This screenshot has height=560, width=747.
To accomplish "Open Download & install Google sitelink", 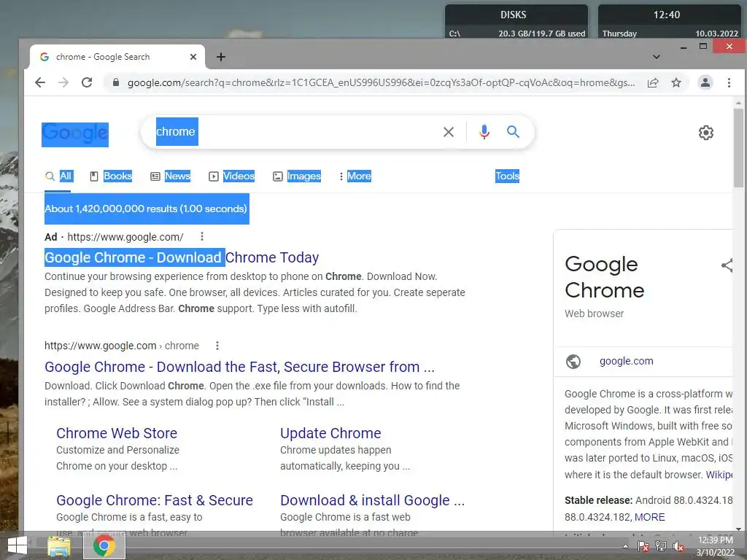I will coord(372,500).
